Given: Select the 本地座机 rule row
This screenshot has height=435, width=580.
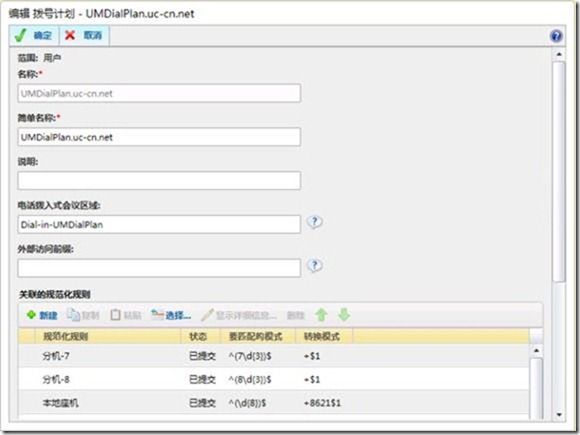Looking at the screenshot, I should point(274,402).
